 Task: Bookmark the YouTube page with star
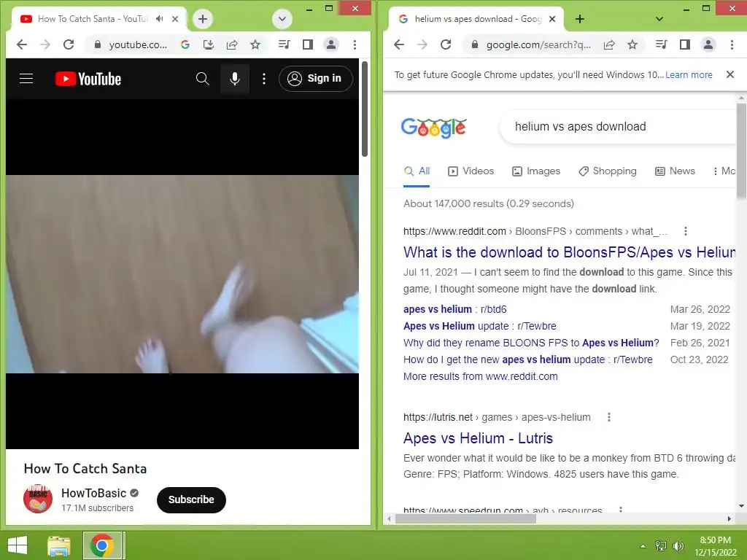(255, 44)
